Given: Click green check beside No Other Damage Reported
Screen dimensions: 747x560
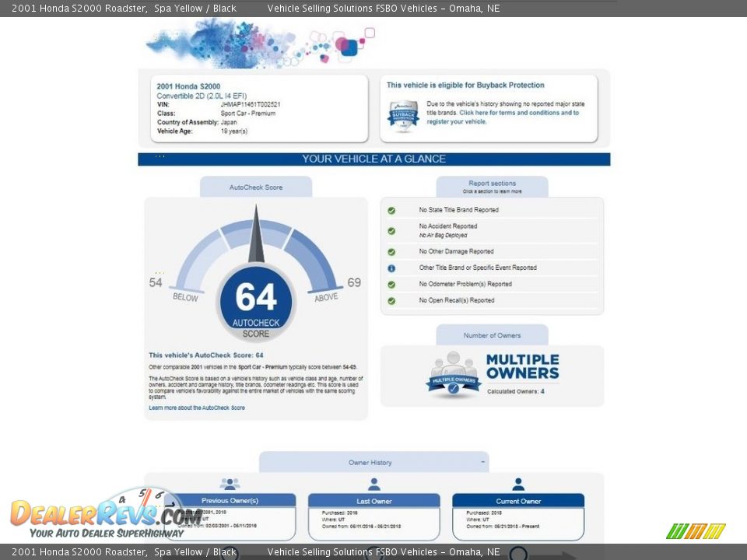Looking at the screenshot, I should coord(391,252).
